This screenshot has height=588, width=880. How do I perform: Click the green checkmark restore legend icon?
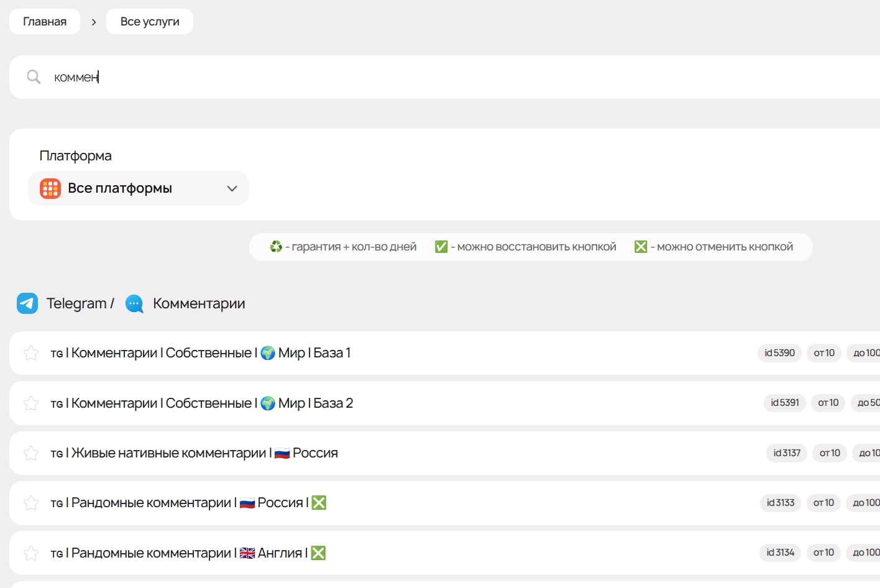441,247
